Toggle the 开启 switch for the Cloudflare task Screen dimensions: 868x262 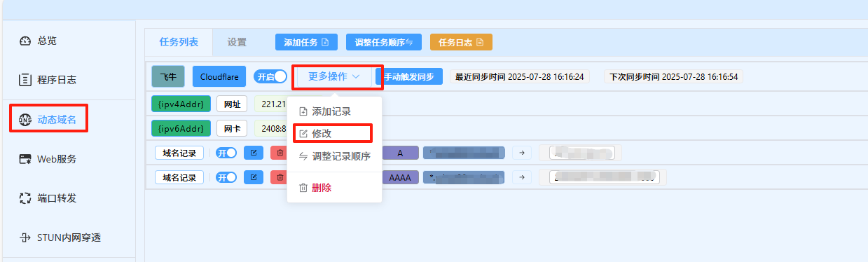[271, 76]
